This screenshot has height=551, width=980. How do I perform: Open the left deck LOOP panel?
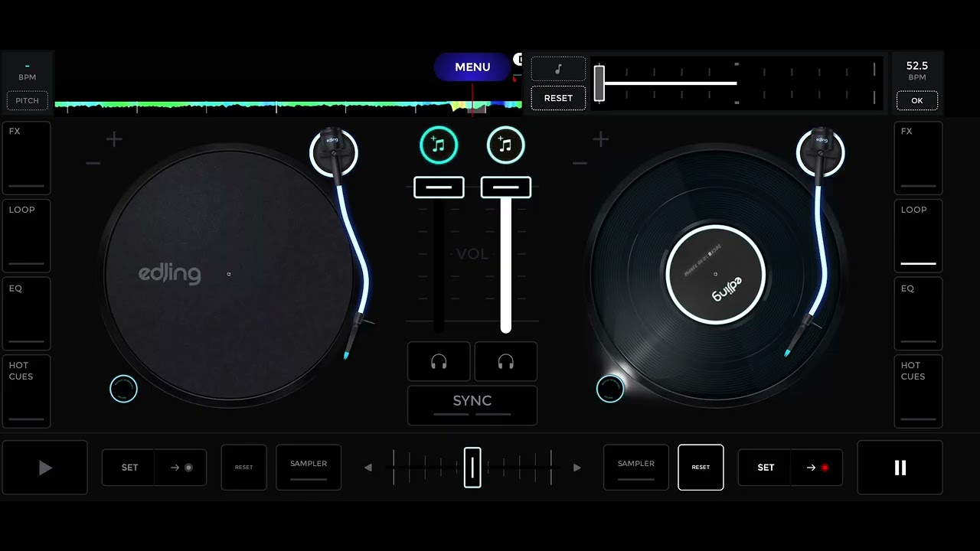tap(27, 236)
